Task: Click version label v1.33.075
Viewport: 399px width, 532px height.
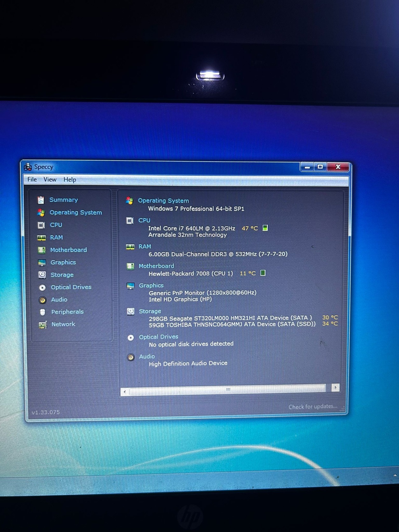Action: 45,412
